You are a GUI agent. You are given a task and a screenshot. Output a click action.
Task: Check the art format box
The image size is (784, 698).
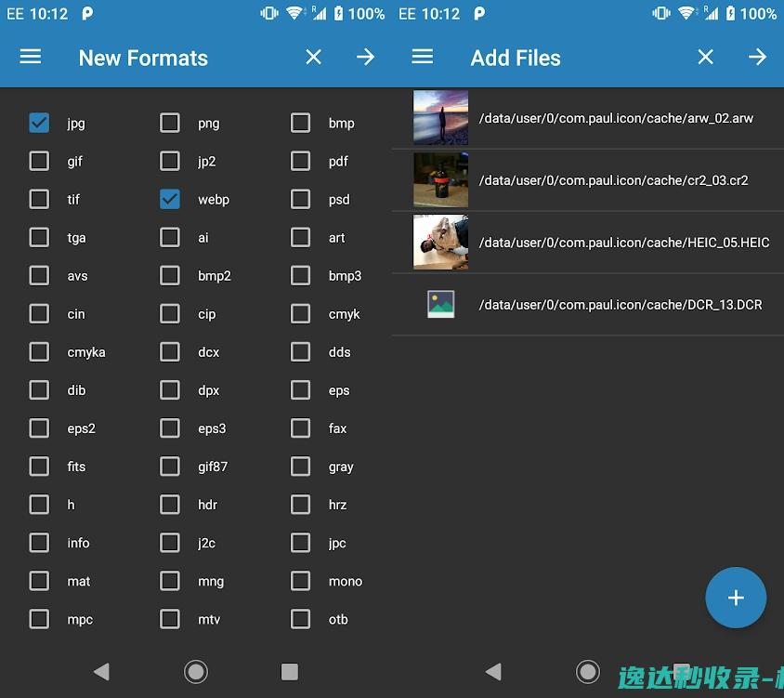pos(300,237)
